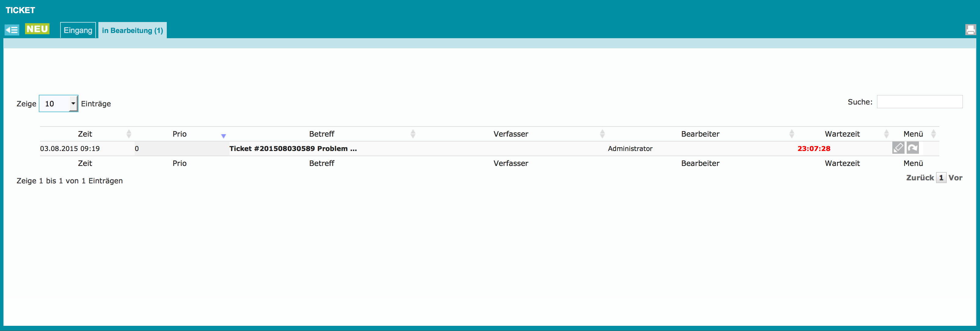Viewport: 980px width, 331px height.
Task: Select the in Bearbeitung (1) tab
Action: (132, 31)
